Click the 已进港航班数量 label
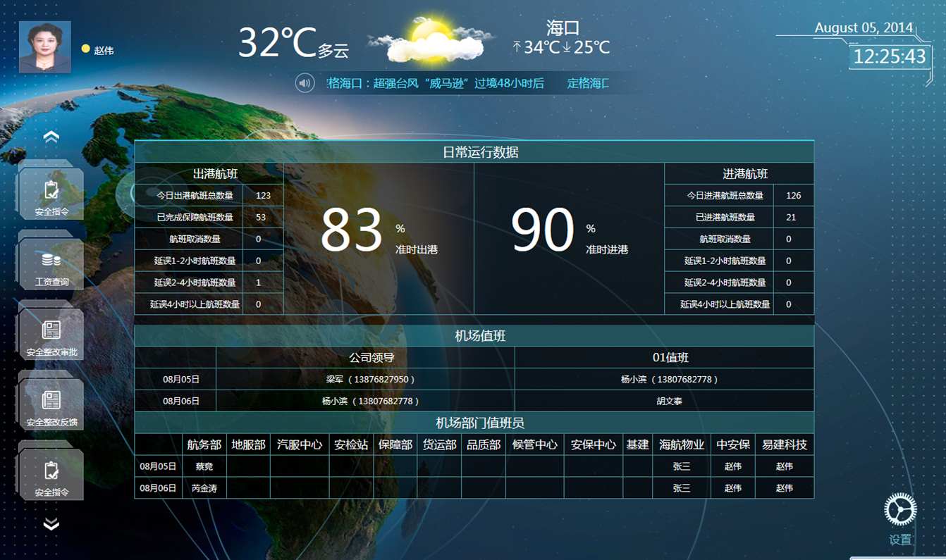This screenshot has width=946, height=560. point(725,218)
